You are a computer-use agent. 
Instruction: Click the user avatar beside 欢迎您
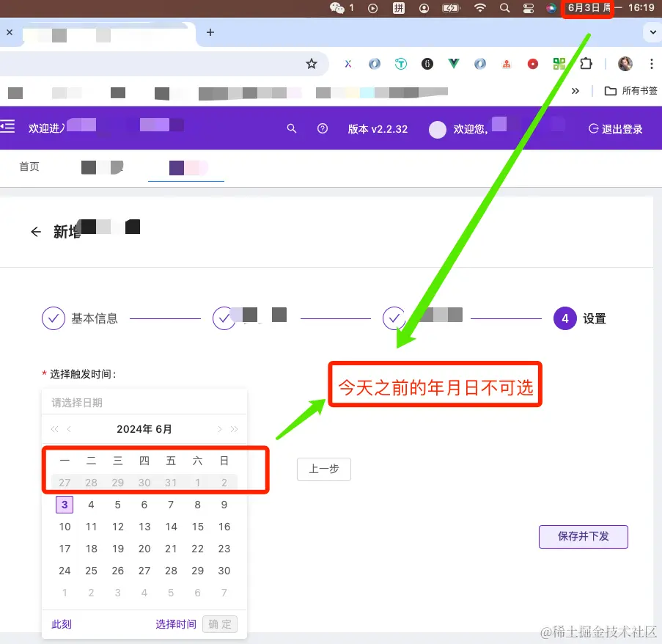pyautogui.click(x=438, y=129)
